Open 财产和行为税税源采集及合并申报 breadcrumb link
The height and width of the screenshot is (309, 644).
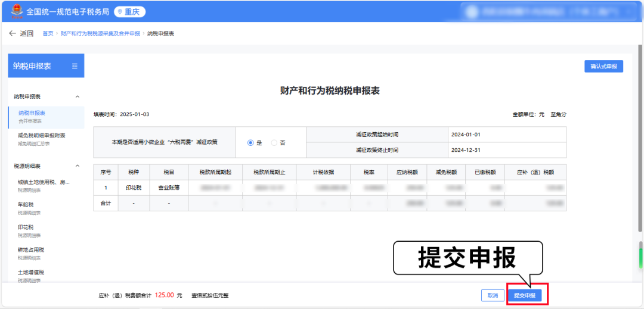pos(100,33)
